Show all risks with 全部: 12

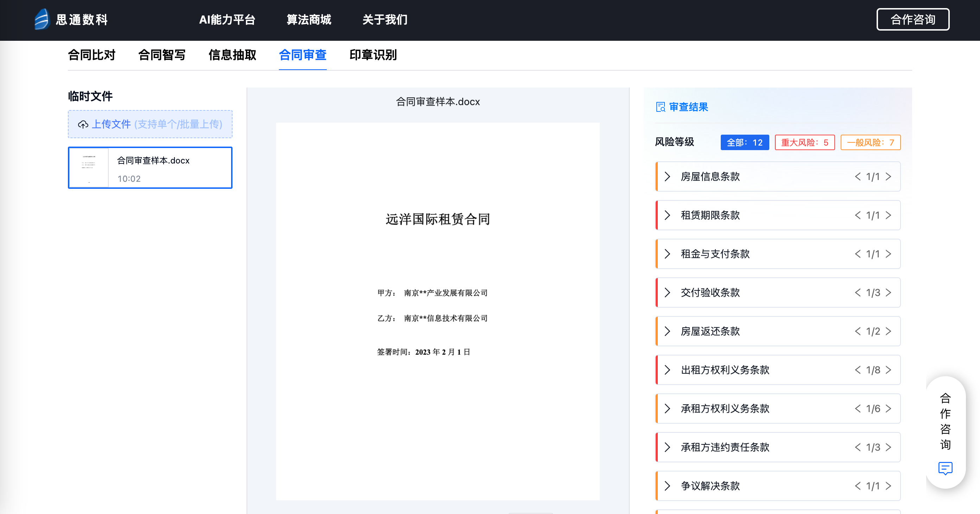(x=745, y=143)
